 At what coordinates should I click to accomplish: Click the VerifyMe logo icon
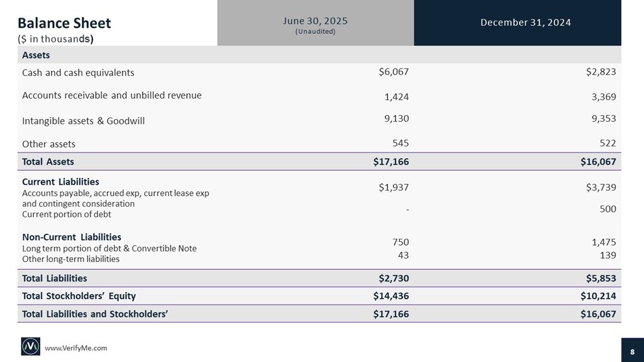31,348
